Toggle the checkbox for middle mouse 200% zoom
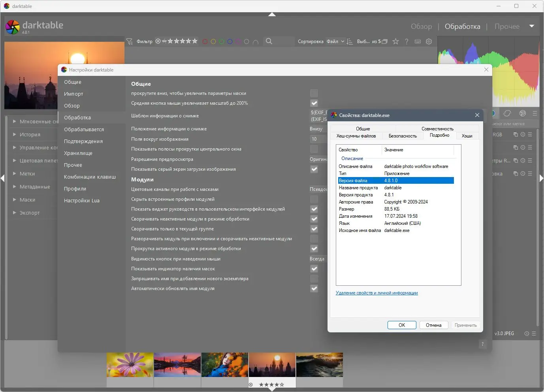Image resolution: width=544 pixels, height=392 pixels. click(314, 103)
